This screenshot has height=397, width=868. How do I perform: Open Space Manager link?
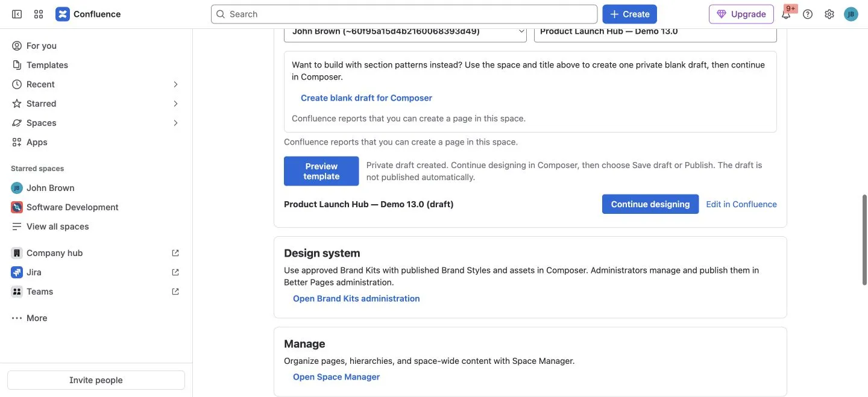(x=336, y=377)
